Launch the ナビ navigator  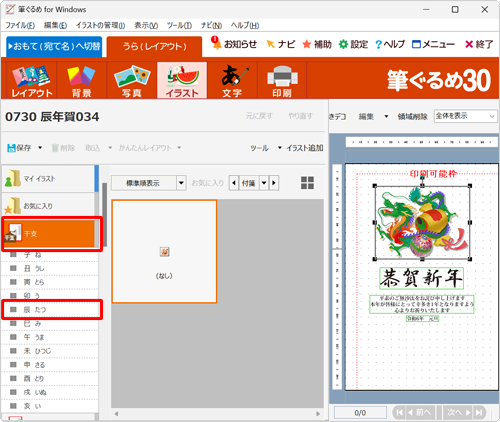click(281, 44)
